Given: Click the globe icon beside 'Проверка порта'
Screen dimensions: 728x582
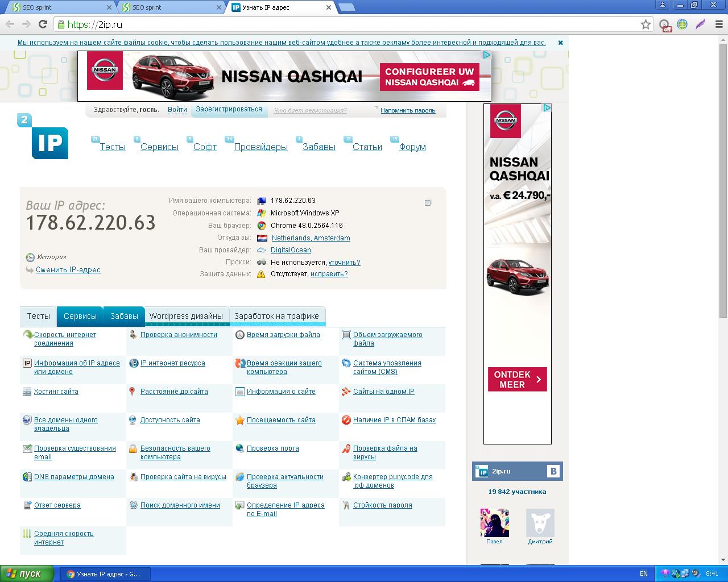Looking at the screenshot, I should tap(240, 448).
